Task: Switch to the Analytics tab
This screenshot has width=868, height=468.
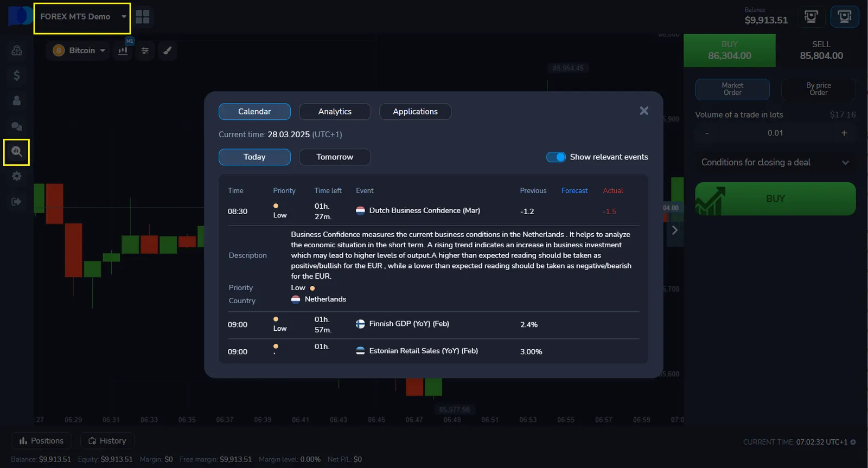Action: (x=335, y=112)
